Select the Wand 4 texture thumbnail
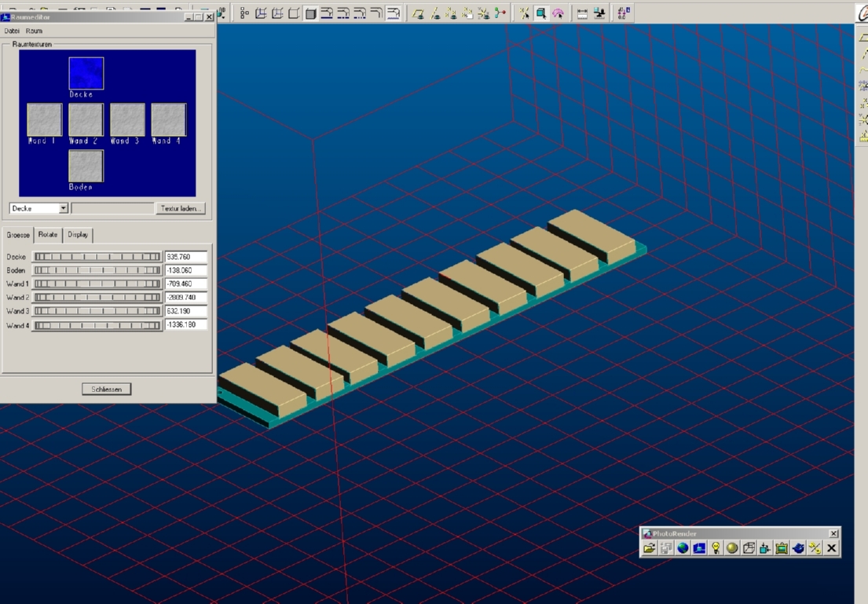The width and height of the screenshot is (868, 604). point(169,119)
